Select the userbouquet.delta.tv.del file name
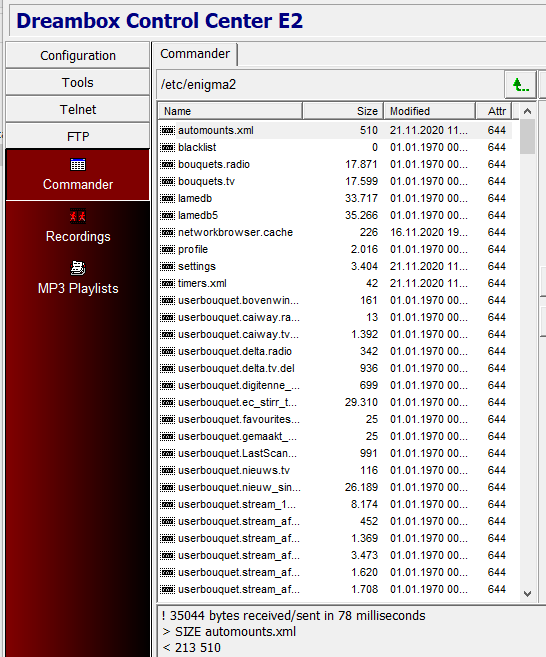The image size is (546, 657). (x=236, y=368)
